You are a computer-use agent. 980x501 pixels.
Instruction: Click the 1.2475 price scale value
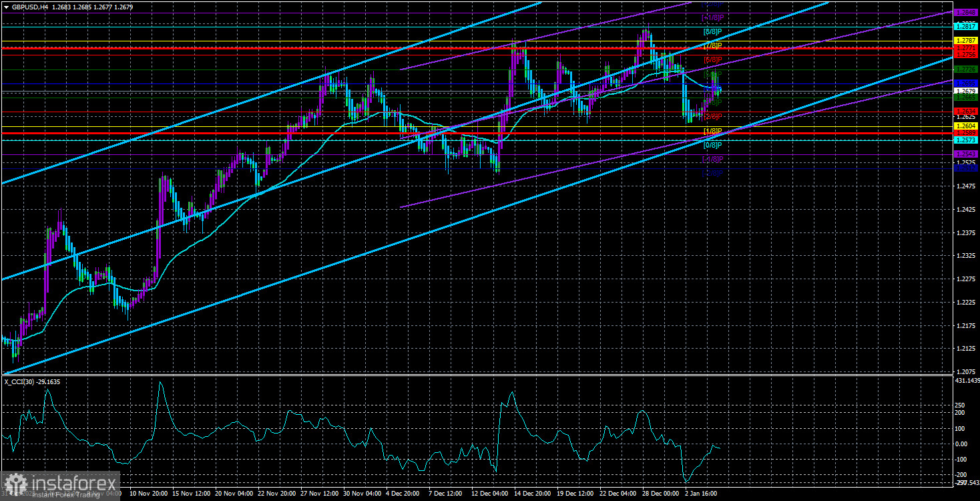966,186
